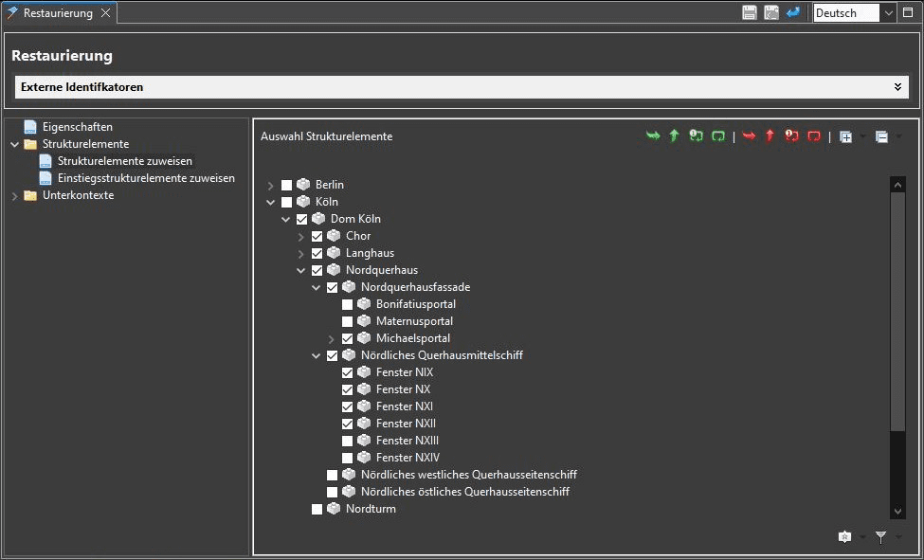Collapse the Köln tree node
The image size is (924, 560).
[270, 202]
